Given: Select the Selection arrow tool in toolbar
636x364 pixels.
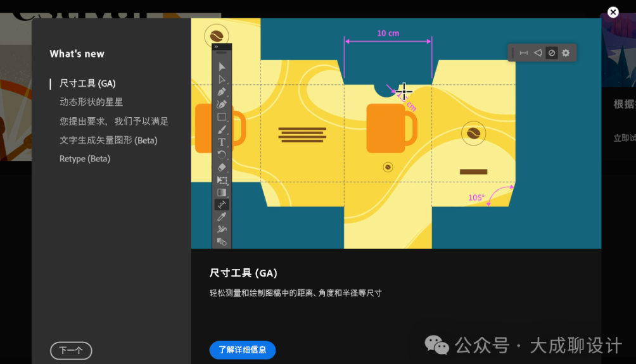Looking at the screenshot, I should [222, 66].
